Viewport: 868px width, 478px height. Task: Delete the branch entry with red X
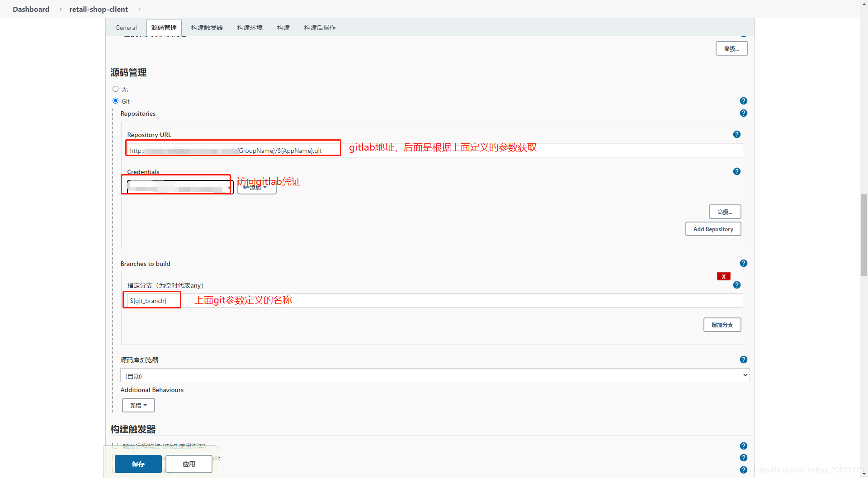tap(723, 276)
